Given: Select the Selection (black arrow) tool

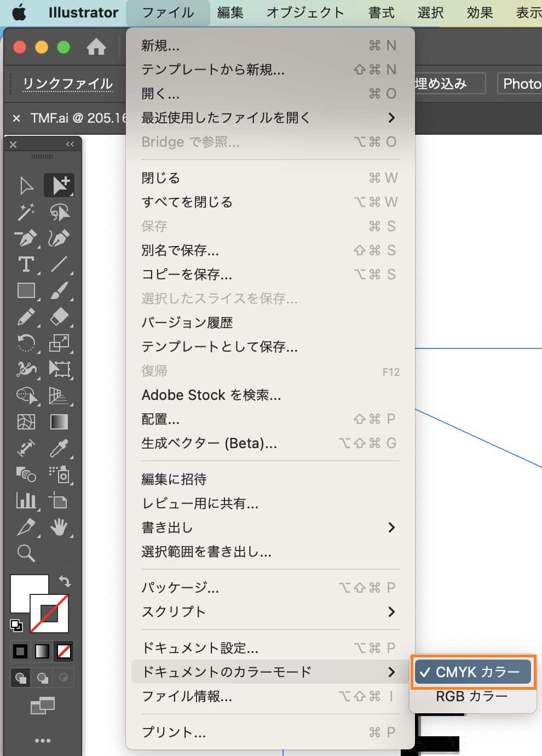Looking at the screenshot, I should (x=26, y=185).
